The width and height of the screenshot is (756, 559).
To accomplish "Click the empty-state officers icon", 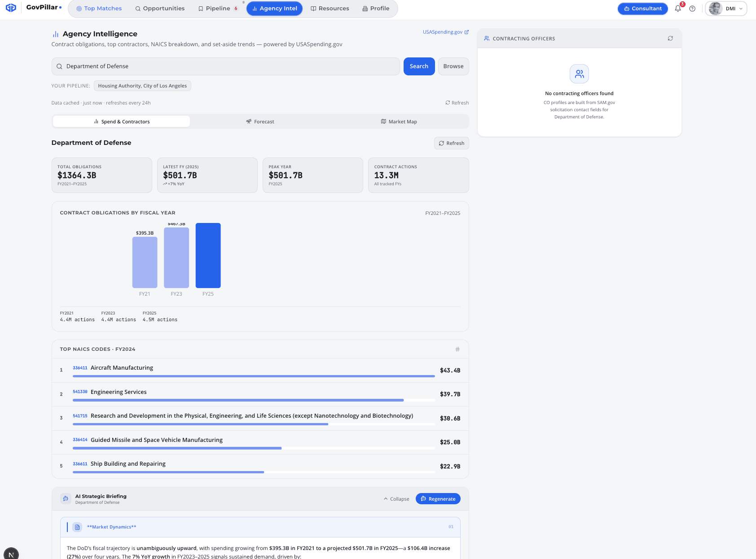I will [579, 74].
